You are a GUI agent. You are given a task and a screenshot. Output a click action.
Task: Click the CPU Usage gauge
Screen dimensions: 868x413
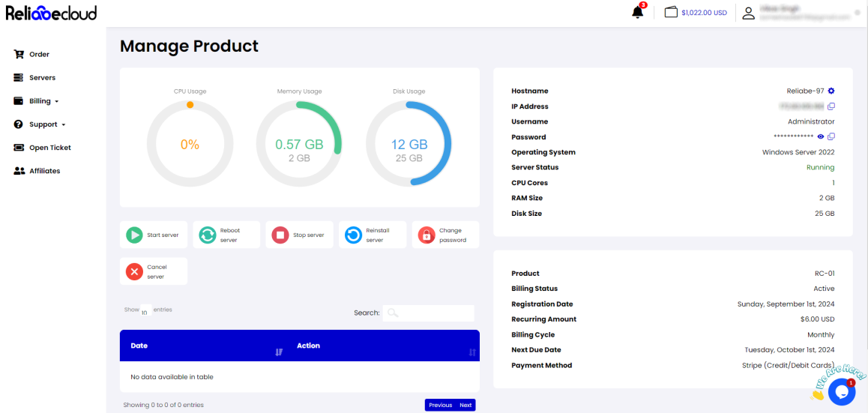(190, 144)
